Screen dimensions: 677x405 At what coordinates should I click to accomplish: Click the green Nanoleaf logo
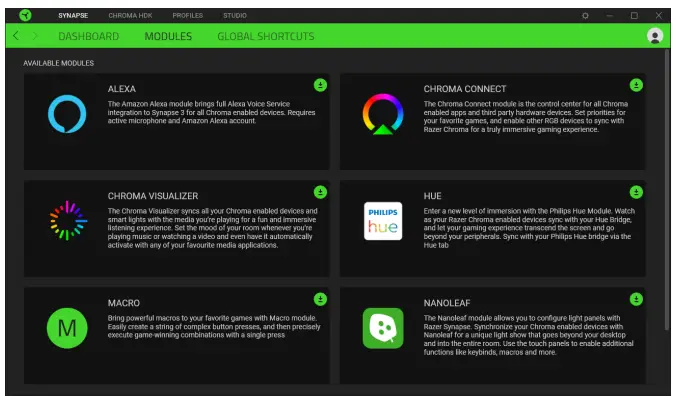point(383,328)
